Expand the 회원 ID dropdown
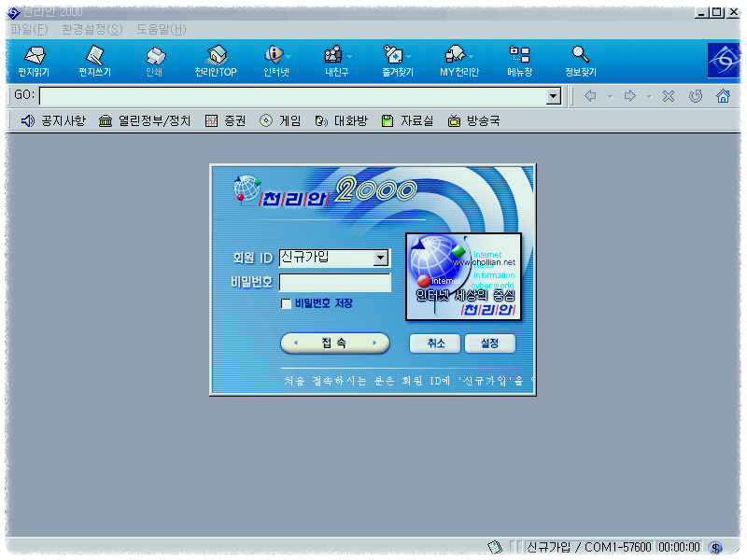This screenshot has width=747, height=560. [x=380, y=259]
